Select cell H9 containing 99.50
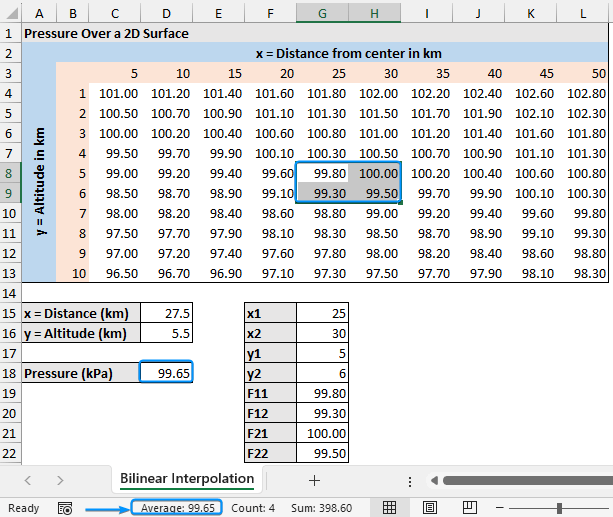The height and width of the screenshot is (517, 613). tap(374, 193)
